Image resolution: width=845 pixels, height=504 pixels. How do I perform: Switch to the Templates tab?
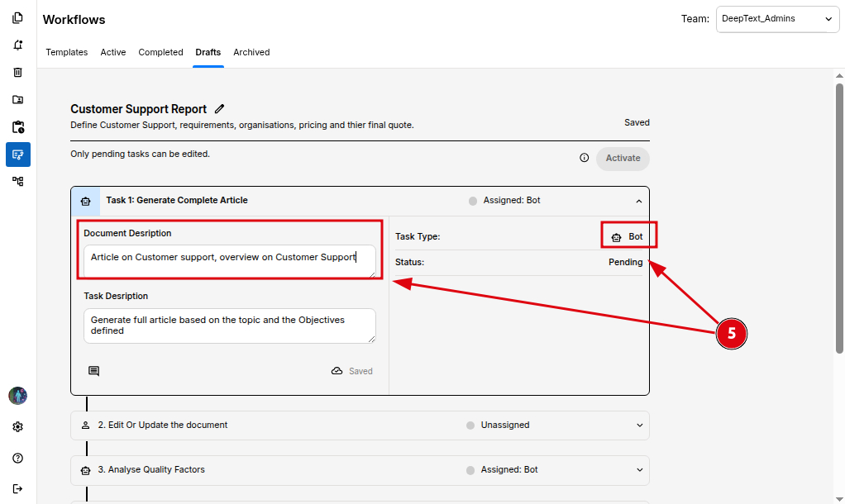click(67, 52)
